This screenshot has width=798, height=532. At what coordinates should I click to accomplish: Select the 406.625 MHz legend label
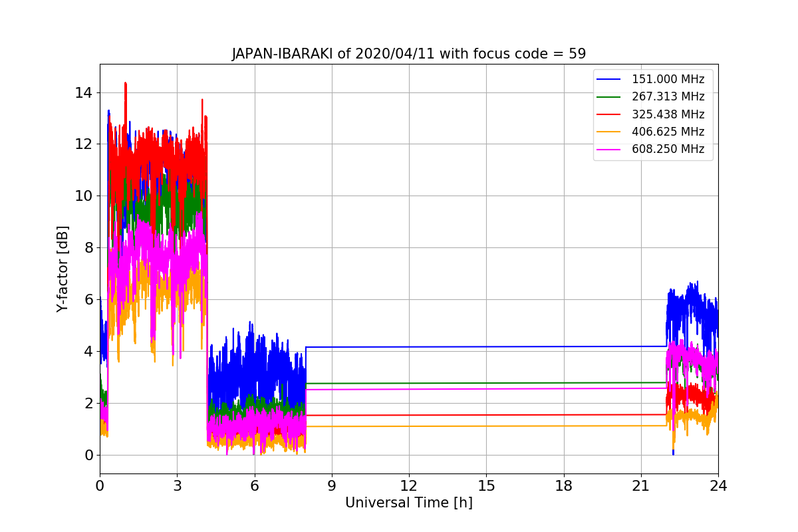click(x=668, y=132)
